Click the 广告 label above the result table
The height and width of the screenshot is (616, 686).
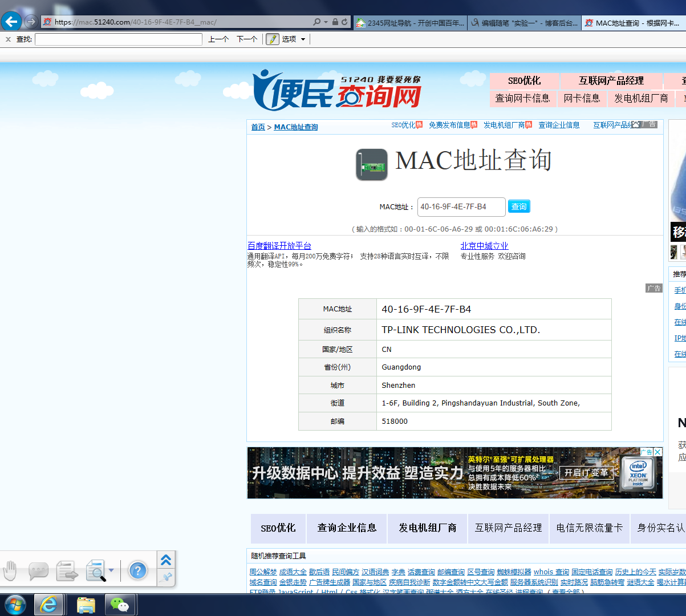(x=654, y=288)
